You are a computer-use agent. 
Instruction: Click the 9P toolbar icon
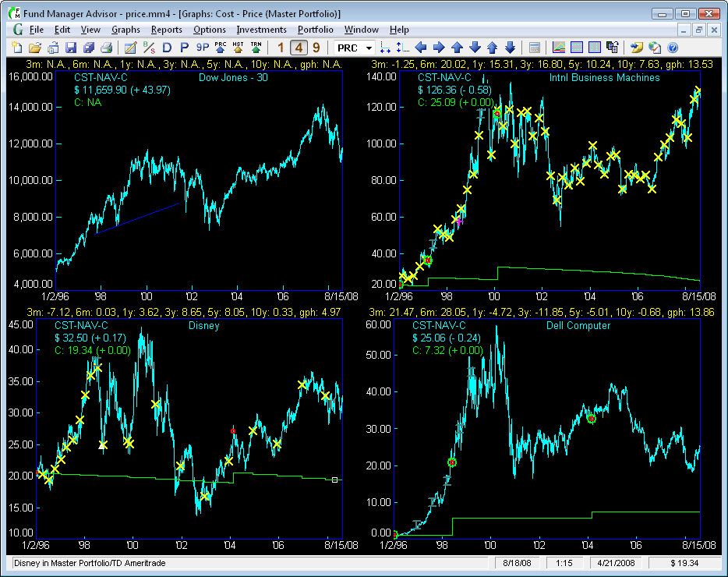coord(203,48)
